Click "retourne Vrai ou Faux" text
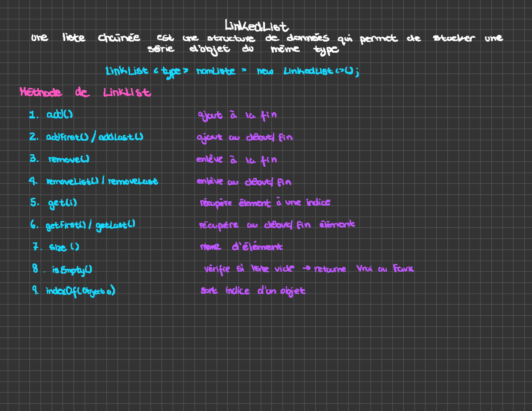The height and width of the screenshot is (411, 532). tap(364, 269)
